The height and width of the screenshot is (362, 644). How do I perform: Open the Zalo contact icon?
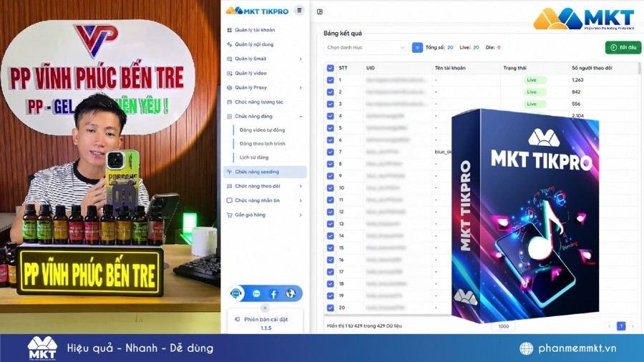(256, 293)
